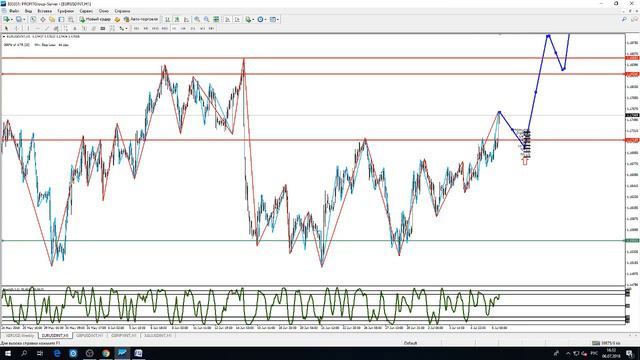Switch to the GBPJPYINT,H1 chart tab
The image size is (640, 360).
pyautogui.click(x=124, y=336)
